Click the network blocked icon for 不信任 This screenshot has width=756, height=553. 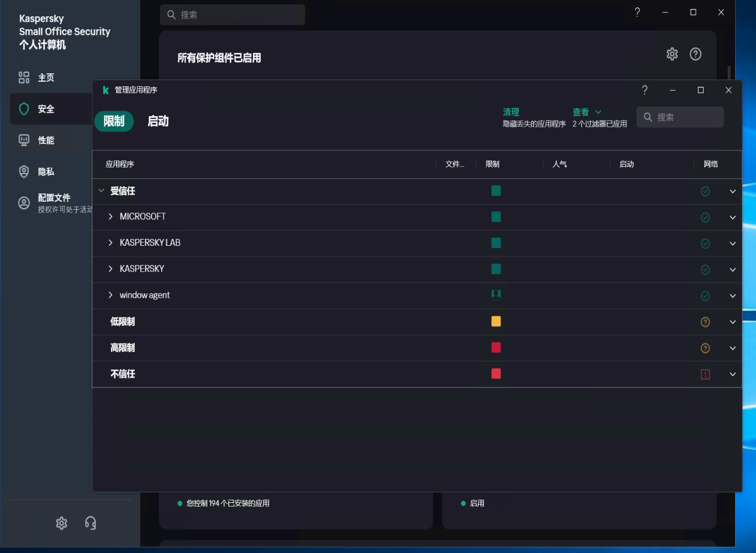coord(705,374)
